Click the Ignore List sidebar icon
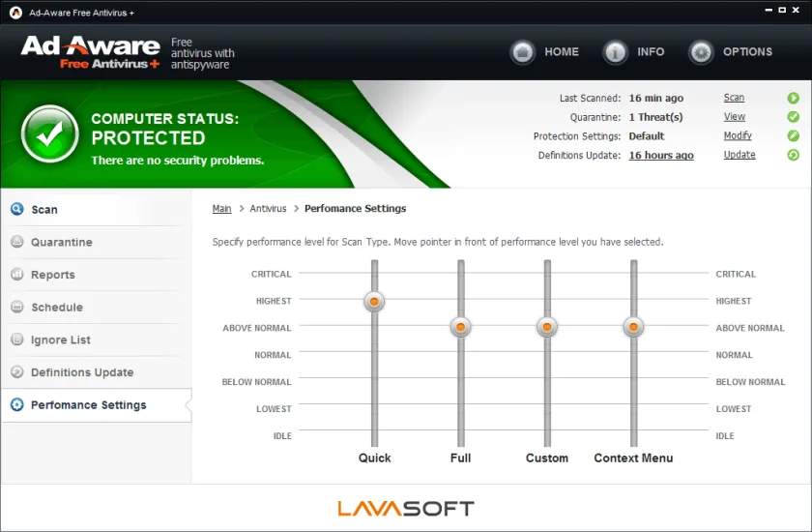The image size is (812, 532). click(17, 340)
